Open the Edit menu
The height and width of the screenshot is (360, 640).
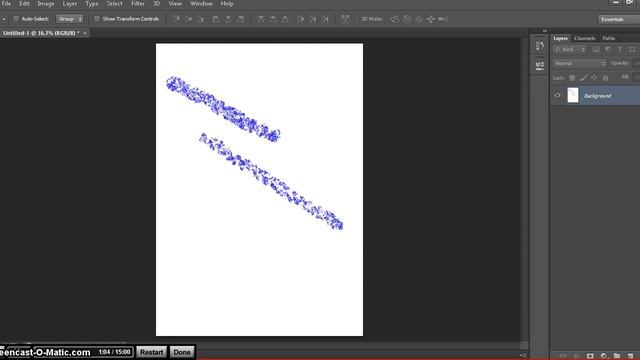pos(24,4)
